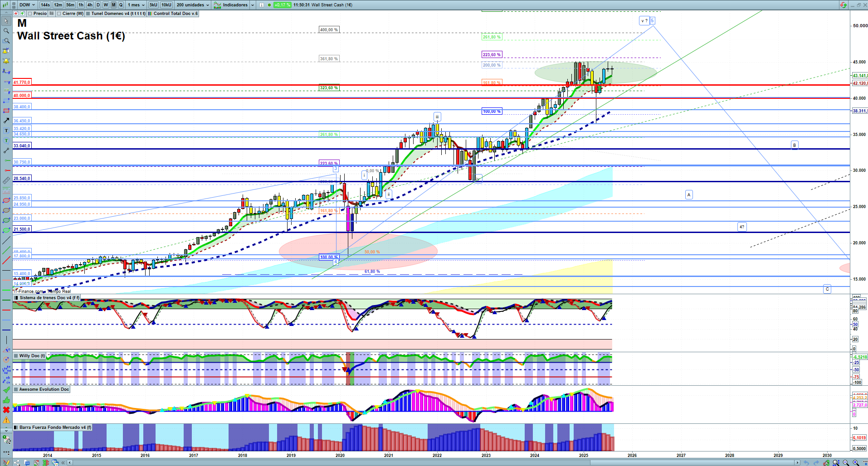Click Control Total Doc v.6 label
This screenshot has width=868, height=466.
pyautogui.click(x=176, y=14)
